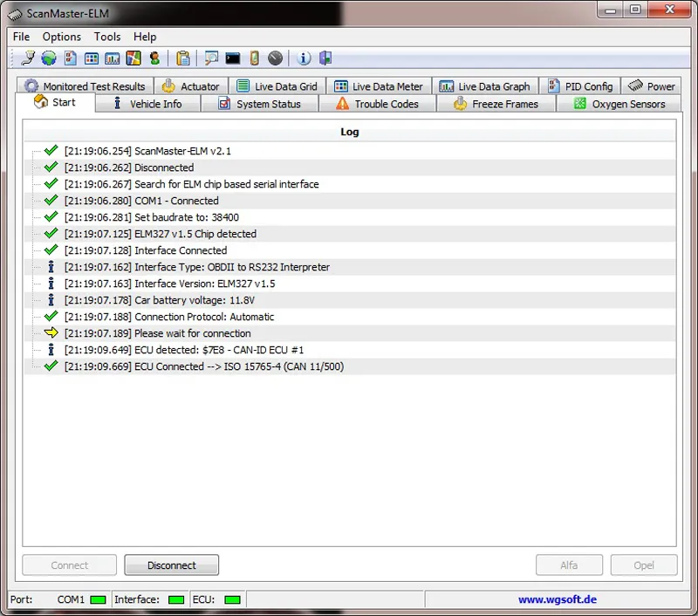Open the File menu
The width and height of the screenshot is (698, 616).
pyautogui.click(x=21, y=37)
